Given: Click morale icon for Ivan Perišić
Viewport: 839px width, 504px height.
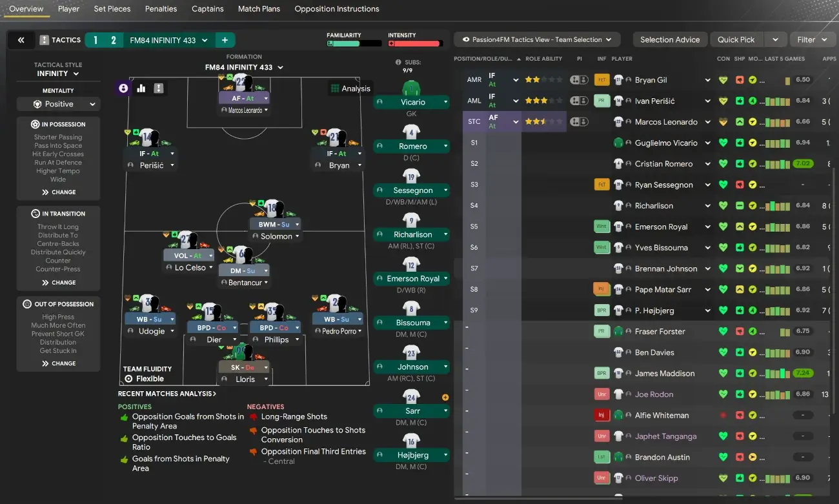Looking at the screenshot, I should (x=753, y=101).
